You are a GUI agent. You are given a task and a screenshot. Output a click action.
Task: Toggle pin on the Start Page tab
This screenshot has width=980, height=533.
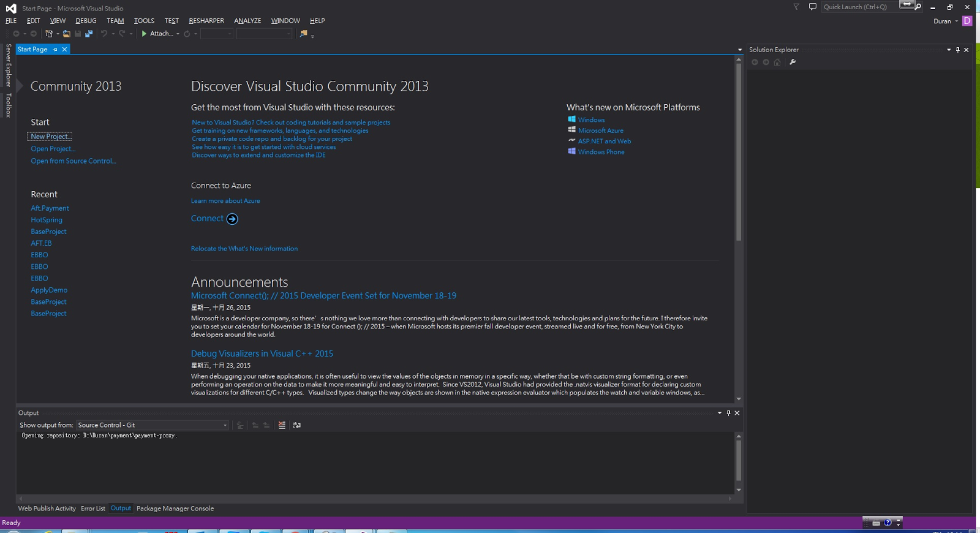click(55, 50)
